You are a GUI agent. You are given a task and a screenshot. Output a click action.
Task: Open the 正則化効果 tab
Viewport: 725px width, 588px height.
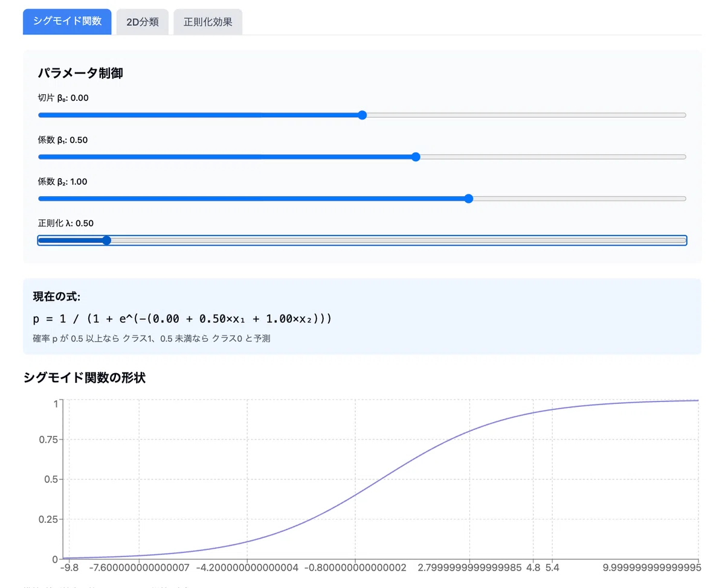(208, 22)
